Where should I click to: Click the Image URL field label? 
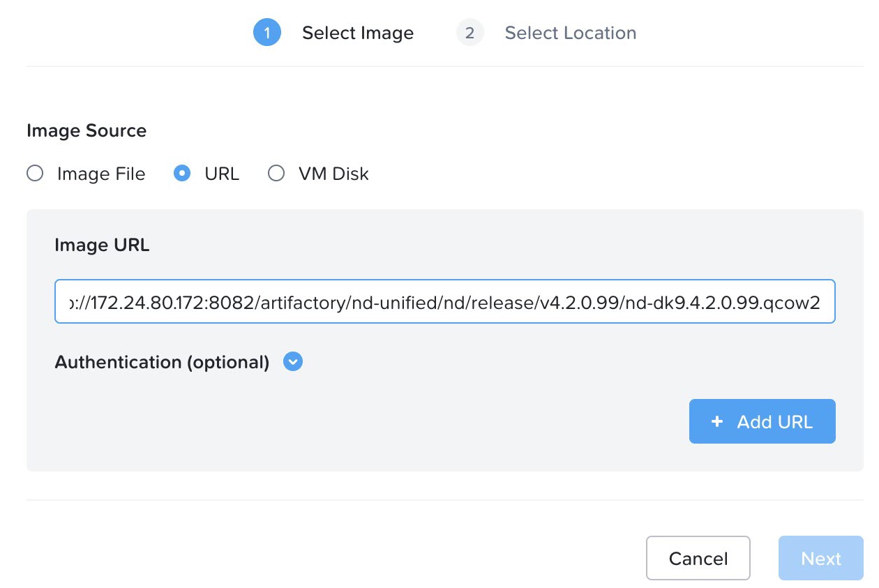[102, 245]
